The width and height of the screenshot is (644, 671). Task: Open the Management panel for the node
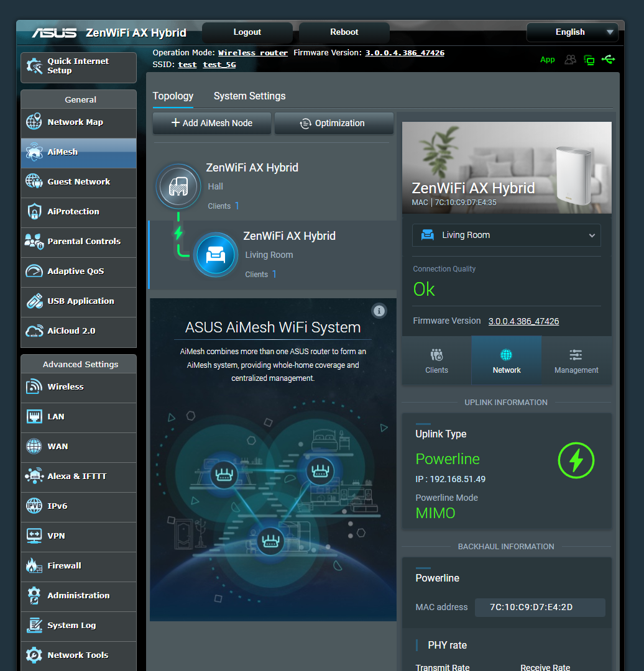pyautogui.click(x=576, y=359)
